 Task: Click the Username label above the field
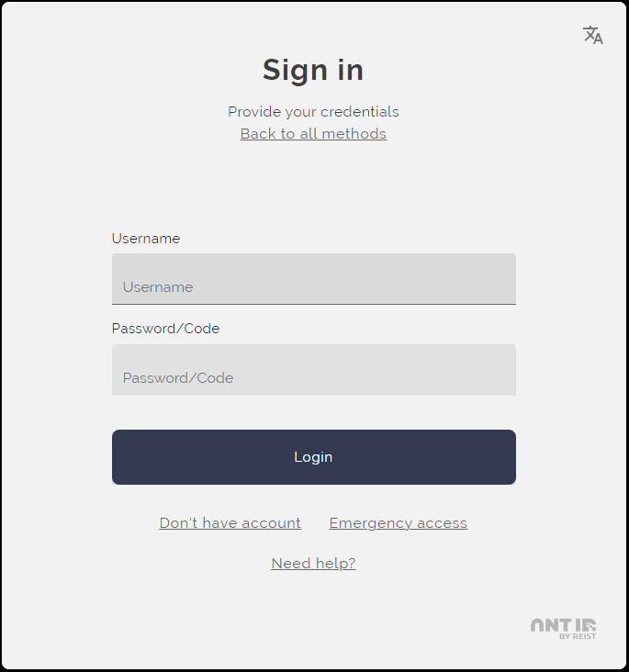(146, 239)
